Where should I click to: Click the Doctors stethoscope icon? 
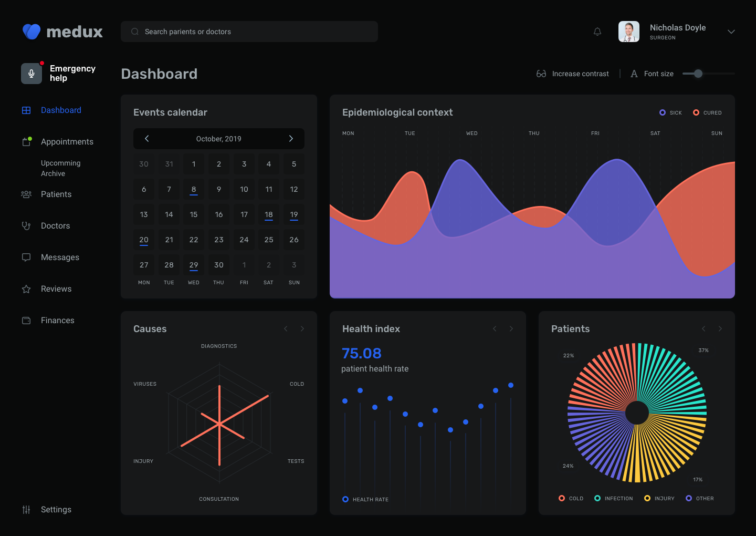tap(26, 226)
